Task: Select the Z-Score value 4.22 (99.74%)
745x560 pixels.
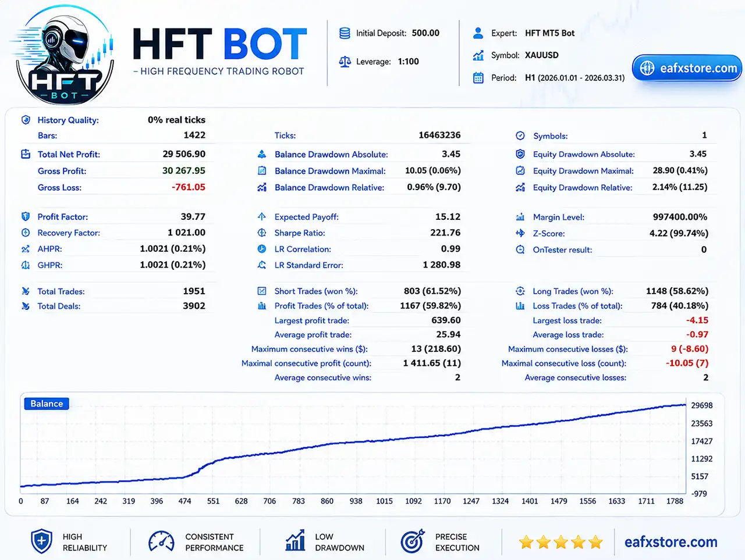Action: tap(679, 233)
